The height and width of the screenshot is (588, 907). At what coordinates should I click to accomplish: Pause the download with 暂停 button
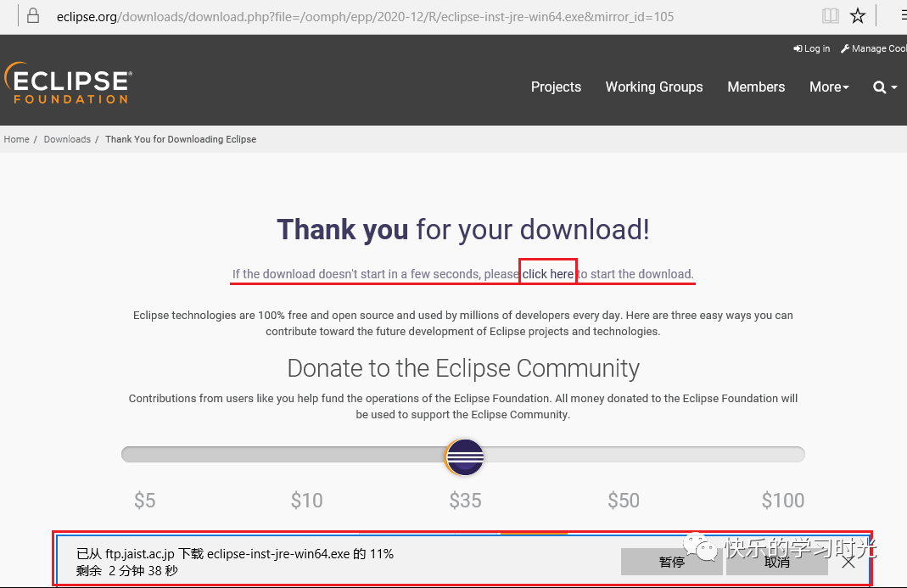[671, 562]
